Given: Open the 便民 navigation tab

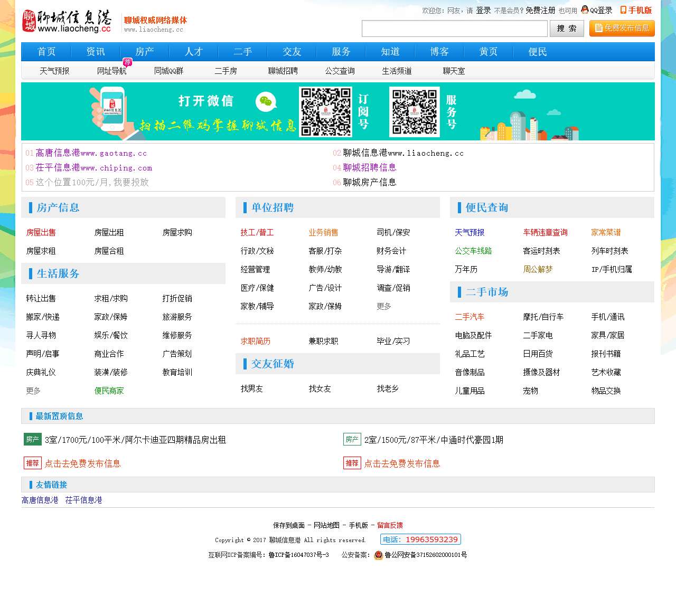Looking at the screenshot, I should tap(538, 52).
